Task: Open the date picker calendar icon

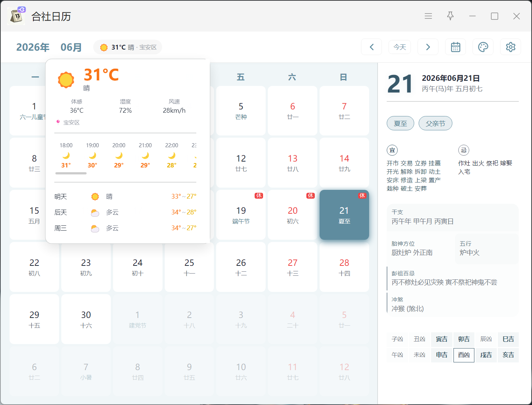Action: (x=456, y=47)
